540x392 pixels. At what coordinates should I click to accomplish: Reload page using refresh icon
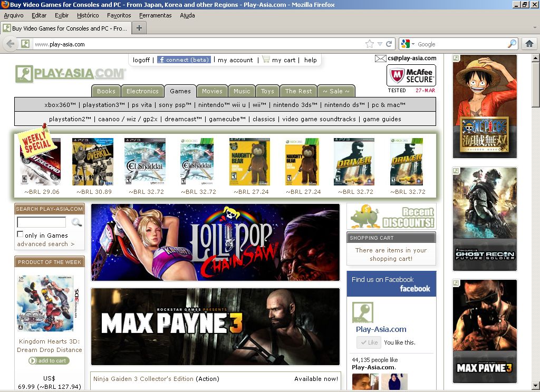pos(389,44)
